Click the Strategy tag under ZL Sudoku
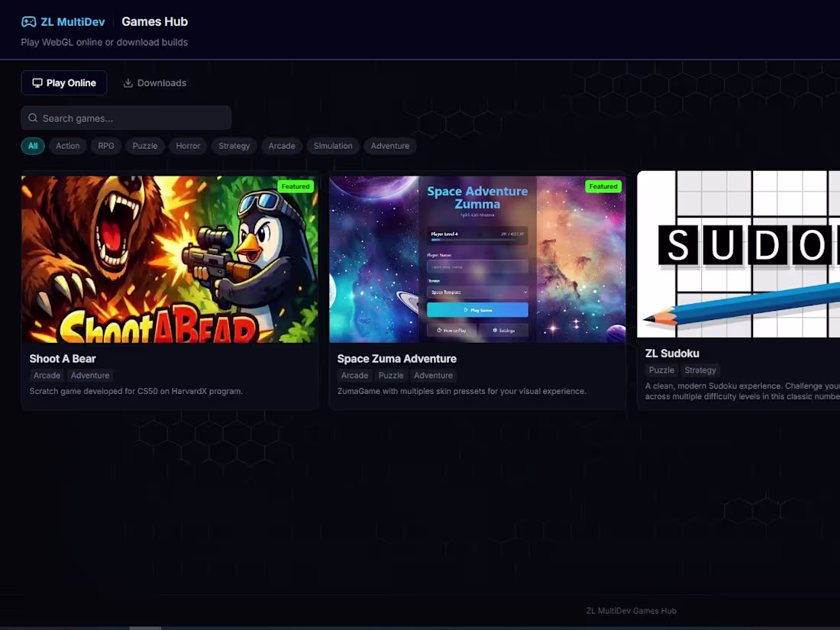This screenshot has width=840, height=630. tap(699, 370)
